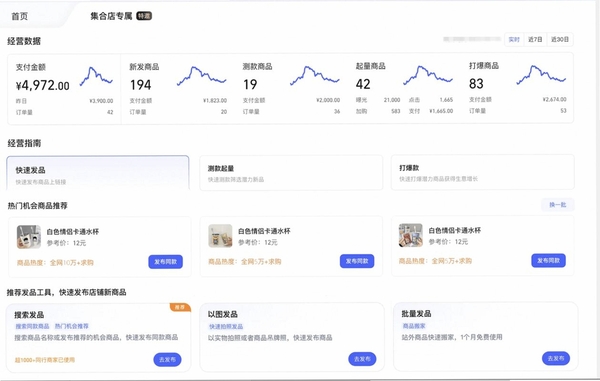Open the 集合店专属 tab
This screenshot has width=600, height=381.
pos(111,16)
